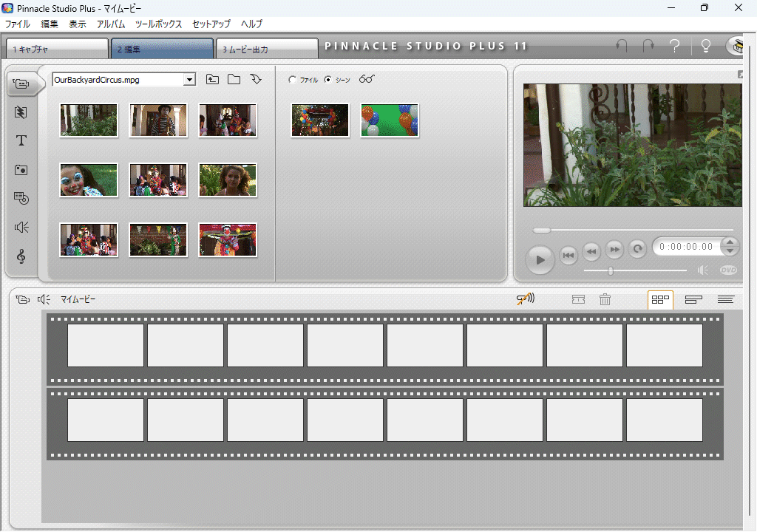The height and width of the screenshot is (532, 757).
Task: Switch to text list view
Action: (726, 300)
